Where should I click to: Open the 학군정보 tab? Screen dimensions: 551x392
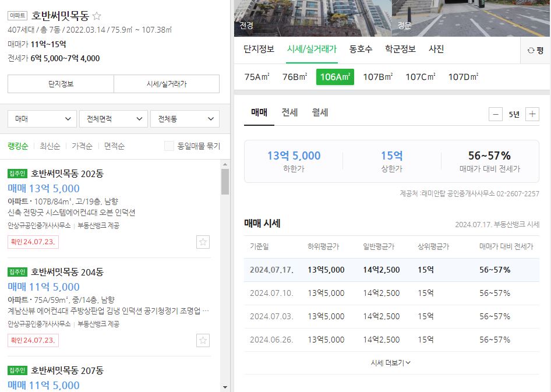(400, 49)
